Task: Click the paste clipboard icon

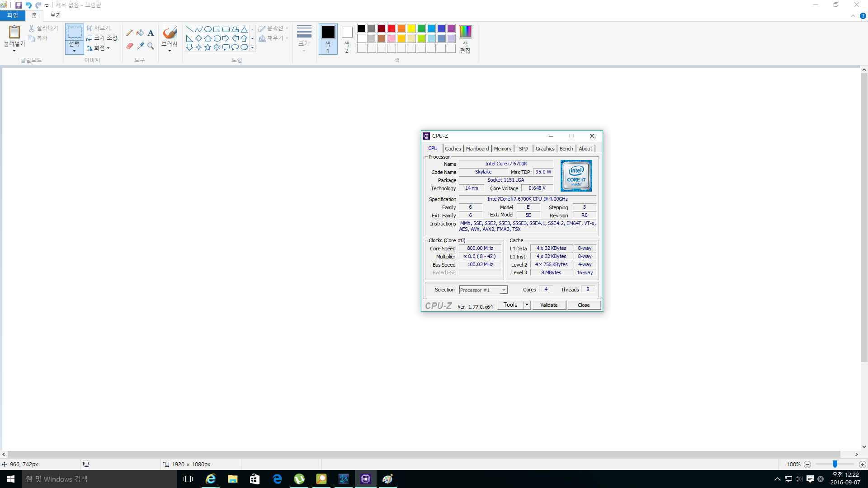Action: [x=14, y=32]
